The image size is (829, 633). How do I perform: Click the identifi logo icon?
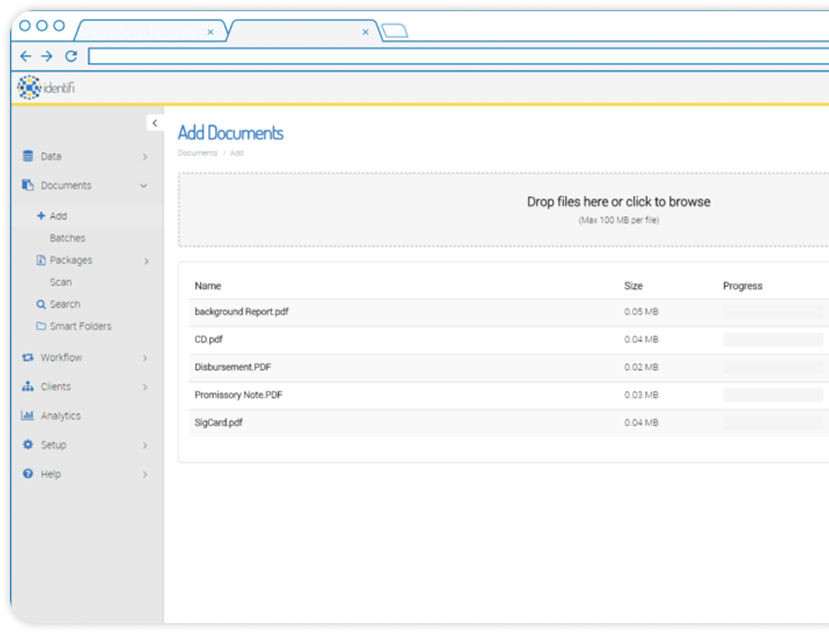29,88
